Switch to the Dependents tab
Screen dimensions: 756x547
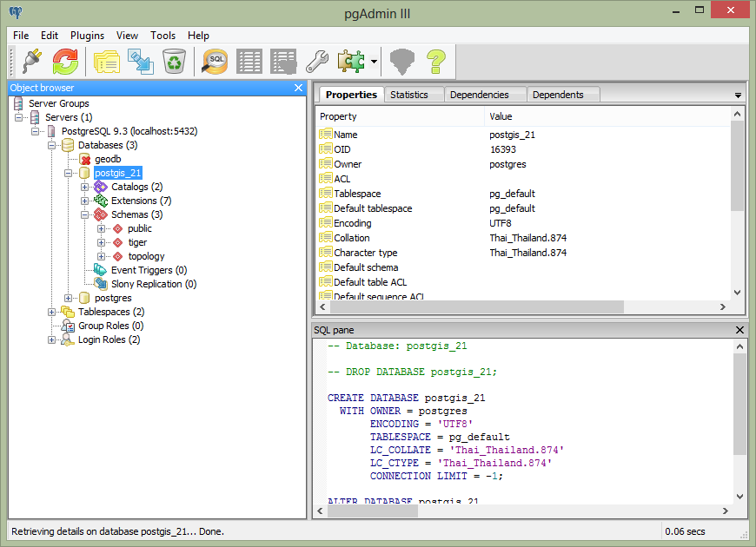[x=558, y=95]
